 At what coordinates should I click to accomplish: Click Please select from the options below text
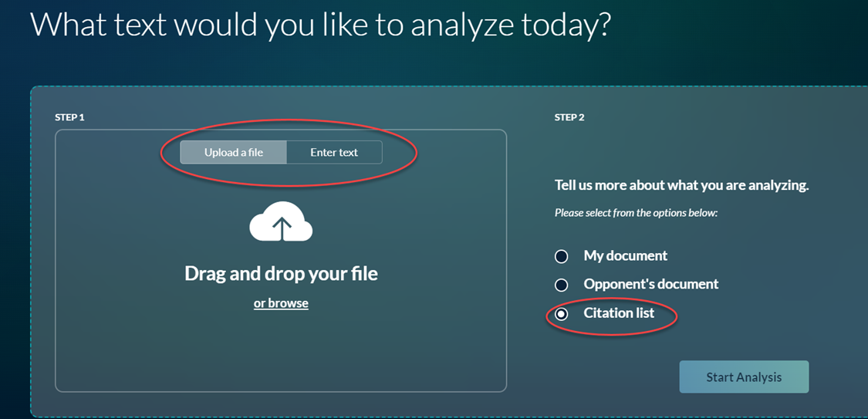click(636, 212)
